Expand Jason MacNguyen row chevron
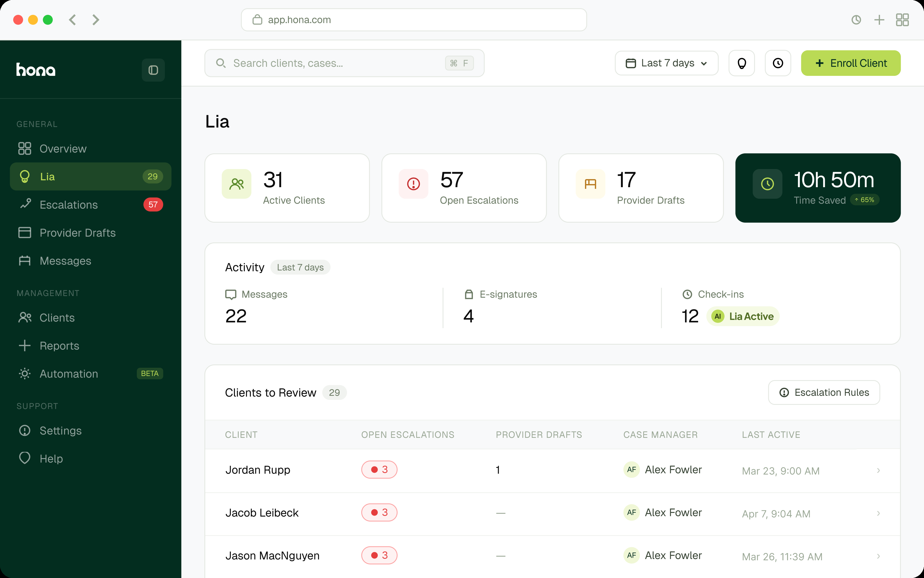The height and width of the screenshot is (578, 924). tap(878, 556)
